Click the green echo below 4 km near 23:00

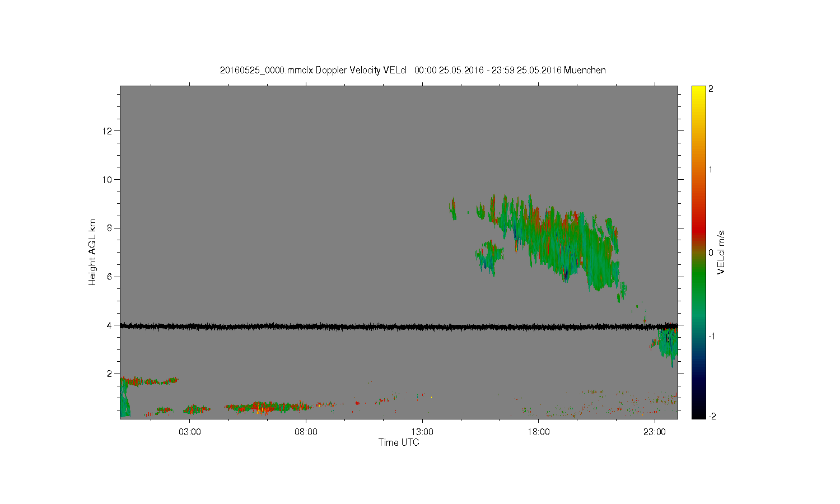click(x=668, y=343)
